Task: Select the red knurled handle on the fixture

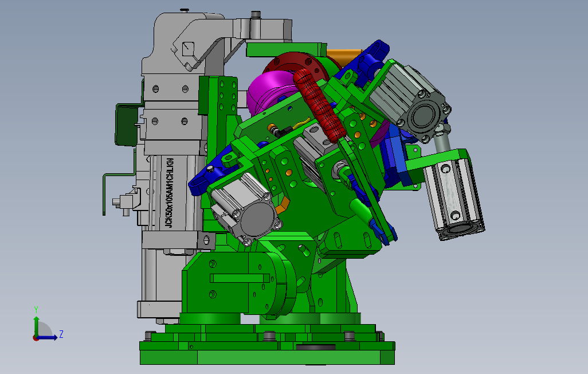Action: coord(319,106)
